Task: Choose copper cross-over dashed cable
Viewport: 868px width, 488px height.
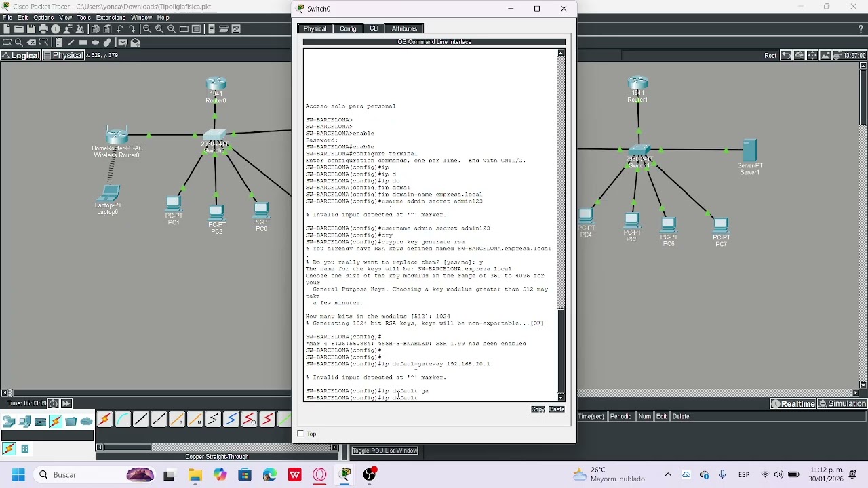Action: point(159,420)
